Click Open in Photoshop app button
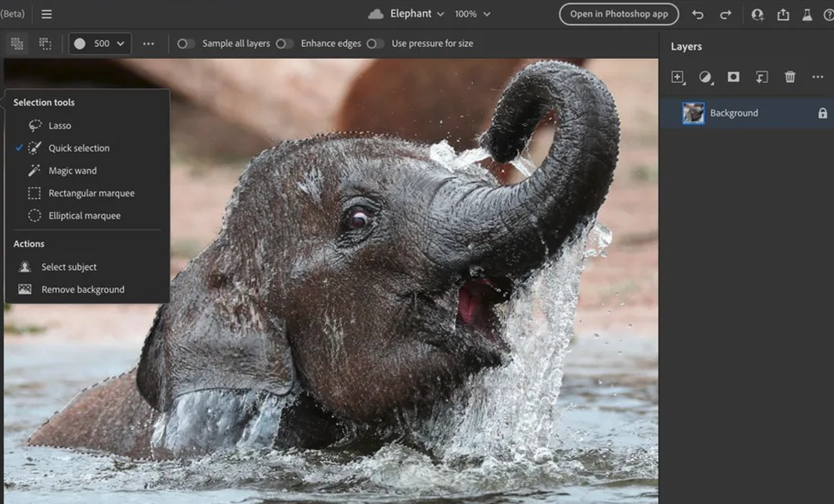Screen dimensions: 834x504 (x=619, y=14)
